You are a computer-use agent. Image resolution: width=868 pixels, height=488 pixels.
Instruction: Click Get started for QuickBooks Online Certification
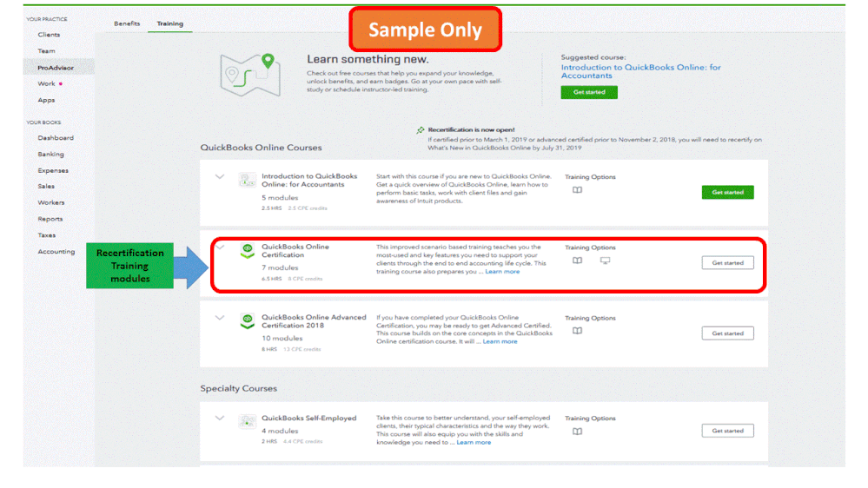(727, 263)
